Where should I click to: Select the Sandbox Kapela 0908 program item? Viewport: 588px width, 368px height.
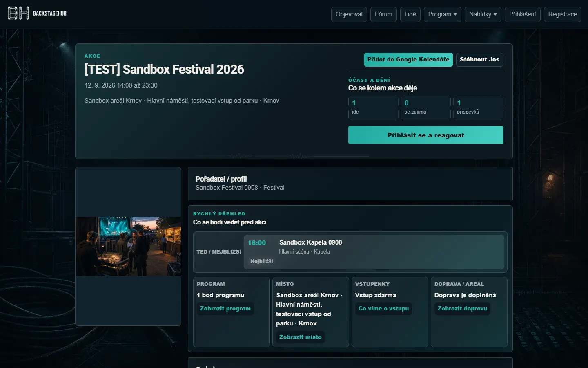374,252
